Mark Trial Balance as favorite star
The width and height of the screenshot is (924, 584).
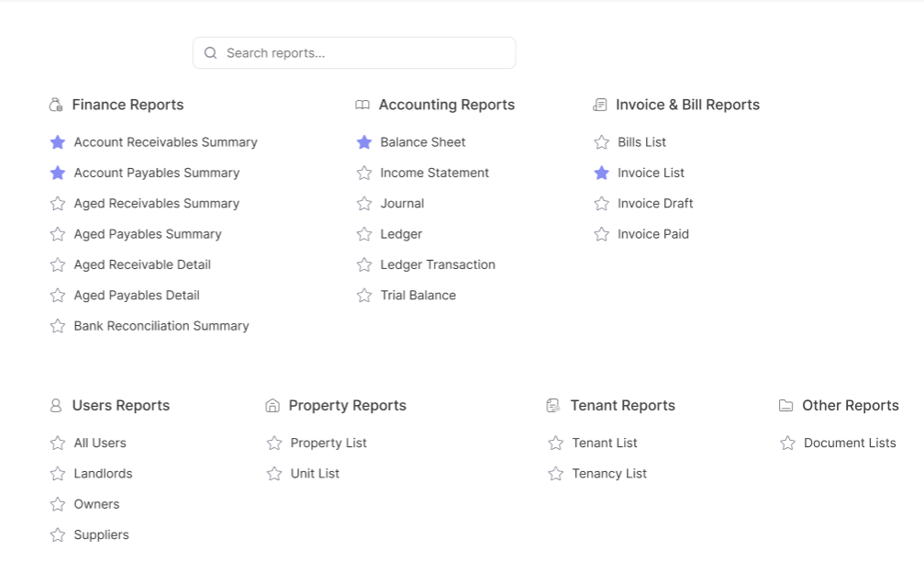(364, 296)
